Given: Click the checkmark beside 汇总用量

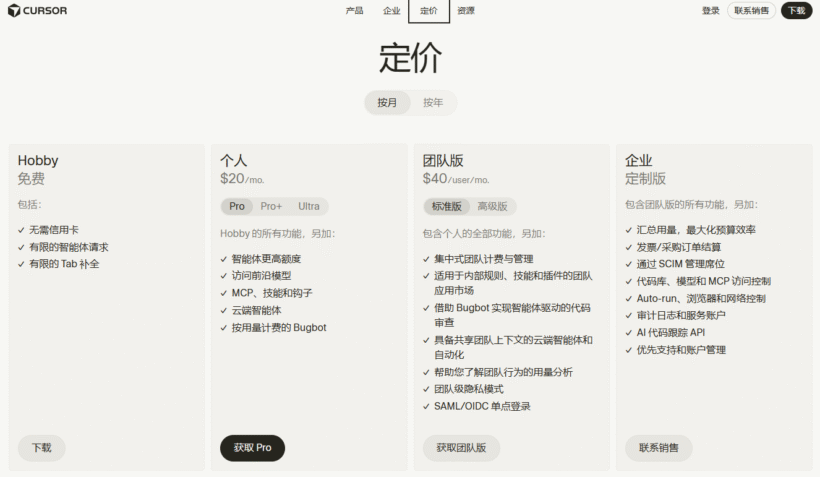Looking at the screenshot, I should (629, 230).
